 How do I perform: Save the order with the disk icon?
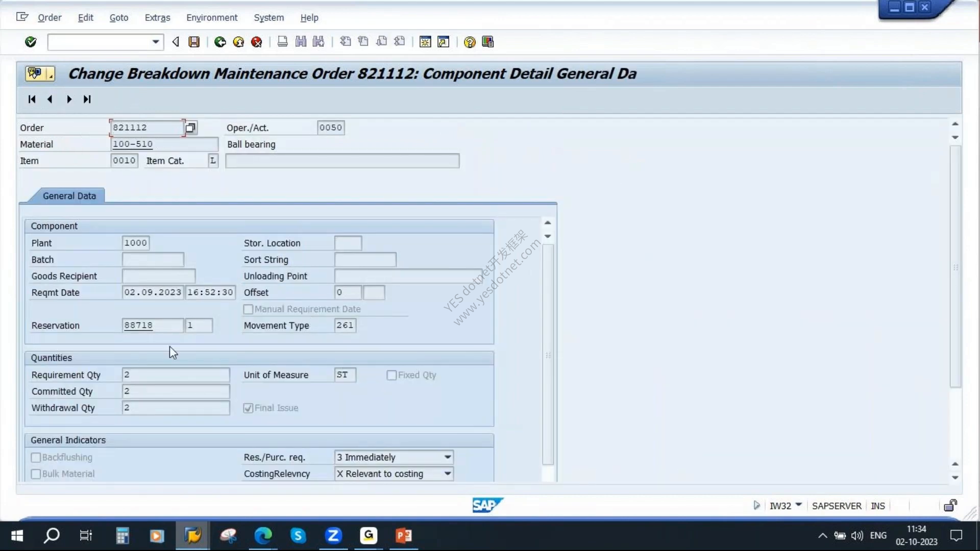click(x=194, y=42)
